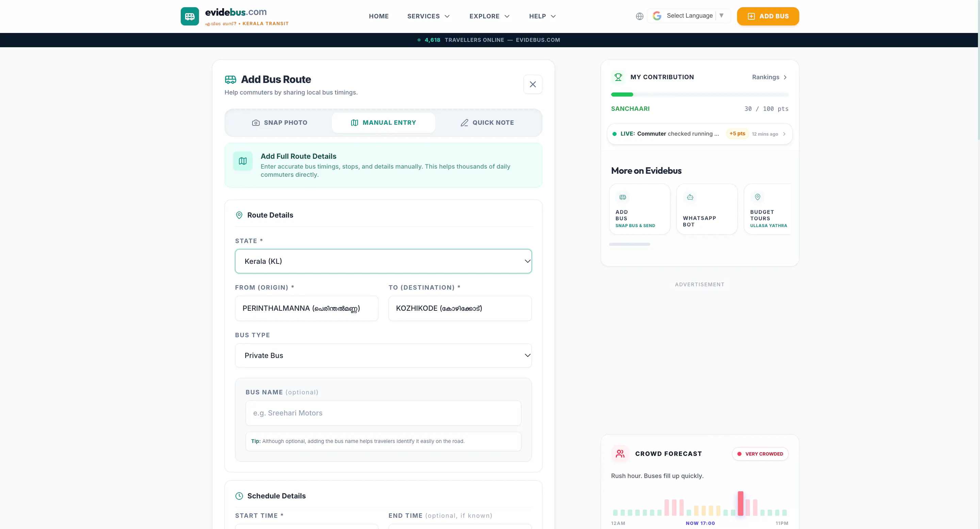Image resolution: width=980 pixels, height=529 pixels.
Task: Open the LIVE Commuter activity notification
Action: pos(699,134)
